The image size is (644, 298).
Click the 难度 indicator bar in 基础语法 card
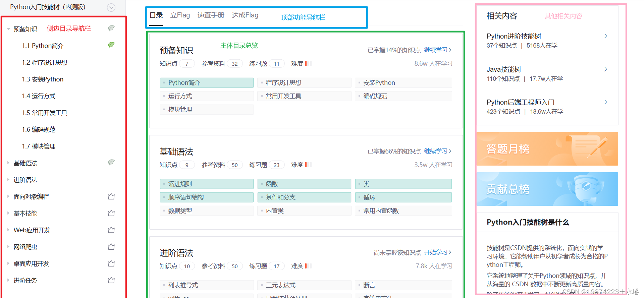308,165
